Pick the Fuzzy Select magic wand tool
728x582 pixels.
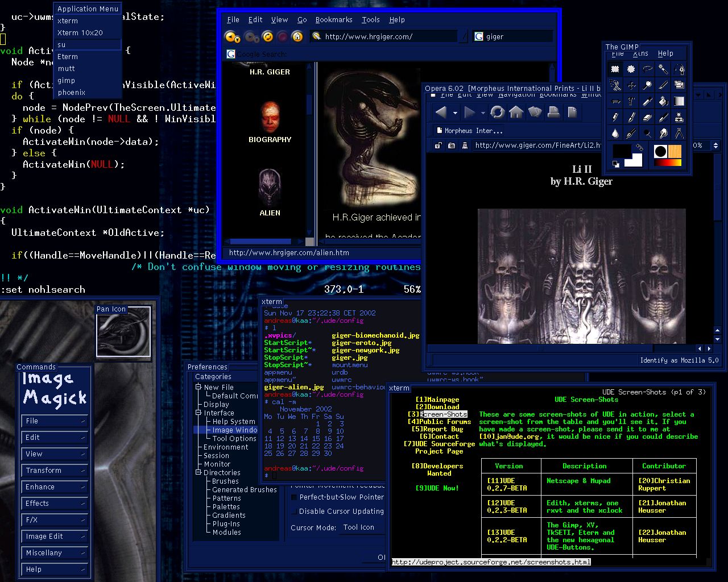pyautogui.click(x=663, y=69)
